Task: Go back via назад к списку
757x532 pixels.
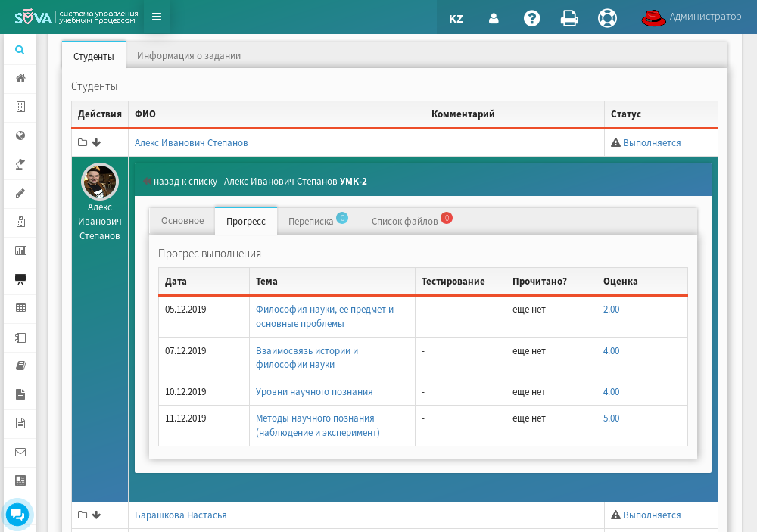Action: point(180,182)
